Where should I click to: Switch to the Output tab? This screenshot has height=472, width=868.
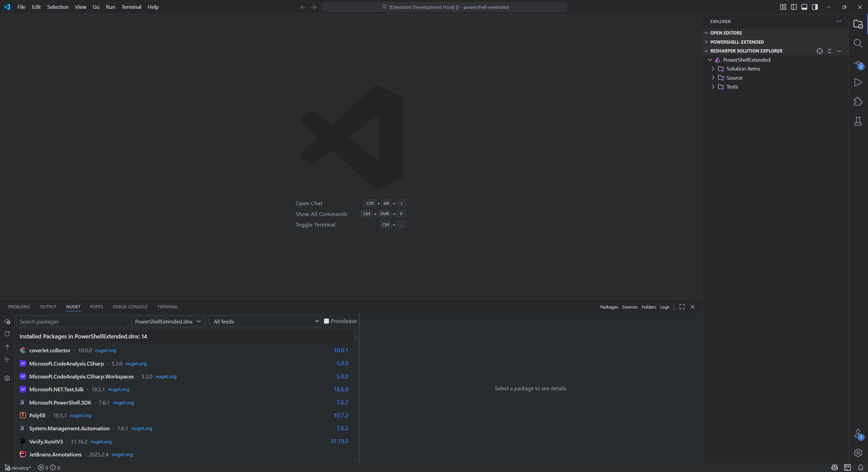coord(48,307)
